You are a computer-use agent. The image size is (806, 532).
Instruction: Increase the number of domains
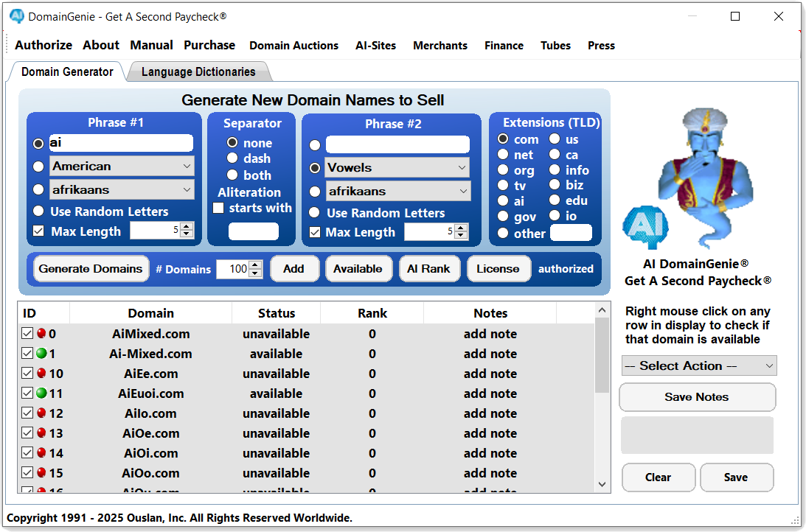click(255, 265)
